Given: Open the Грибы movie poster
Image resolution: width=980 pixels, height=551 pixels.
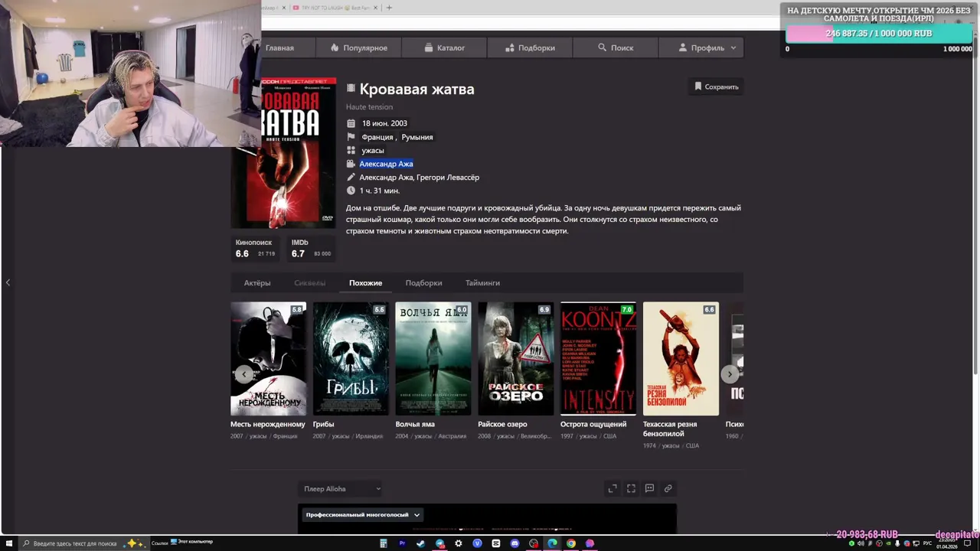Looking at the screenshot, I should click(x=351, y=359).
